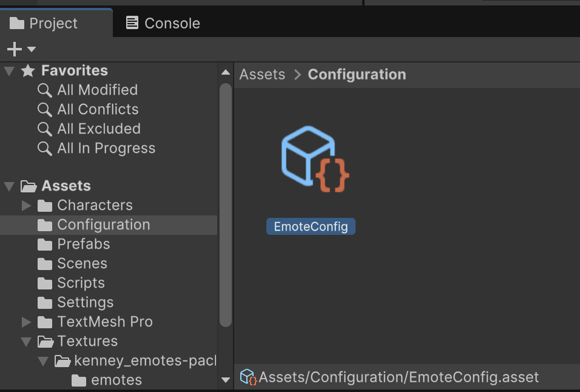Collapse the Favorites section arrow
The height and width of the screenshot is (392, 580).
pos(9,71)
